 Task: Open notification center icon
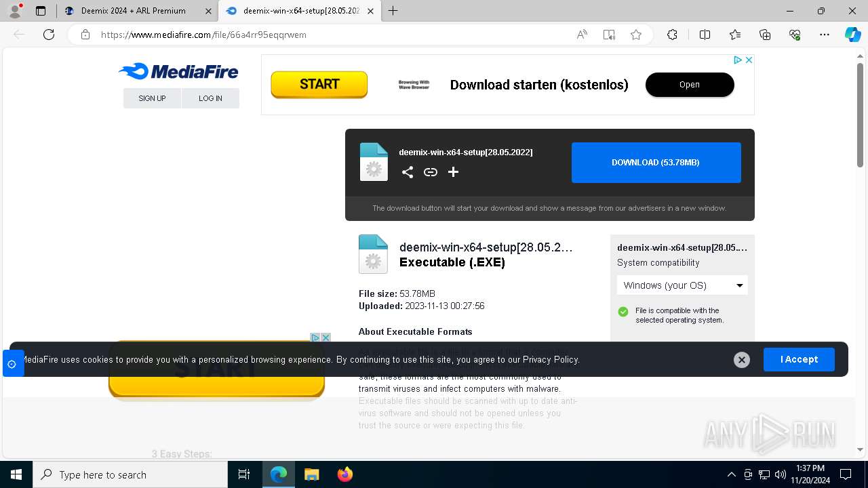(846, 474)
